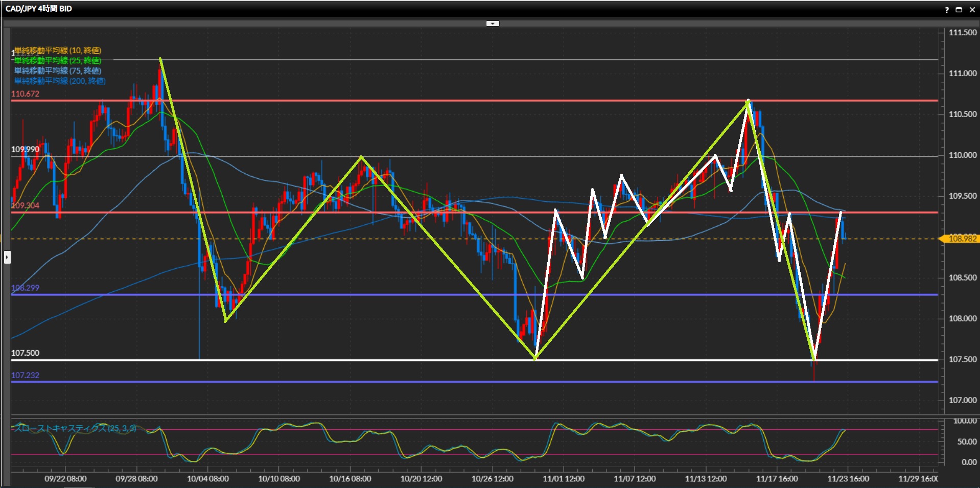Click the help question mark icon
This screenshot has width=980, height=488.
[947, 10]
